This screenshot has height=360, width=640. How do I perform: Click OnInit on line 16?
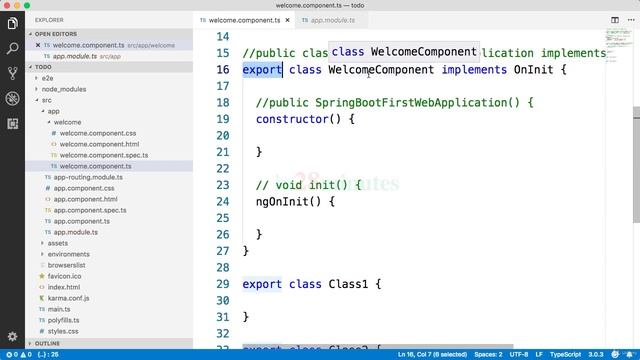pyautogui.click(x=533, y=70)
